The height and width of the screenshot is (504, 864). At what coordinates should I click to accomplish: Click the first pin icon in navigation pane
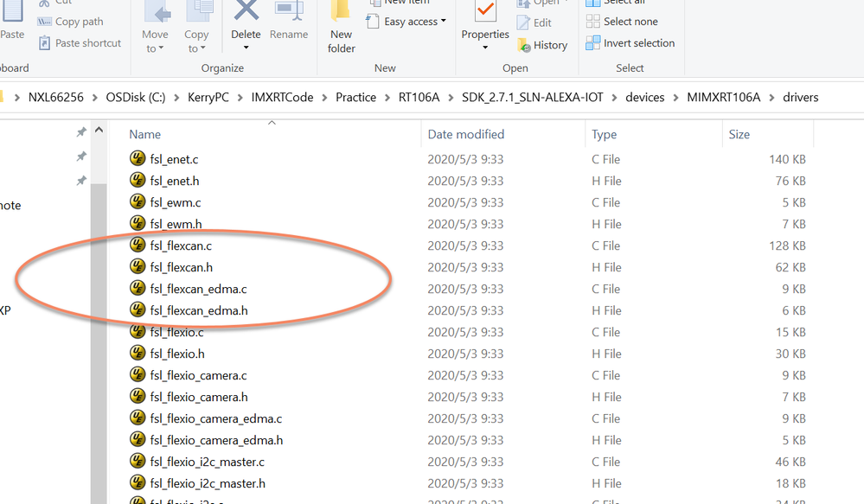(x=81, y=132)
